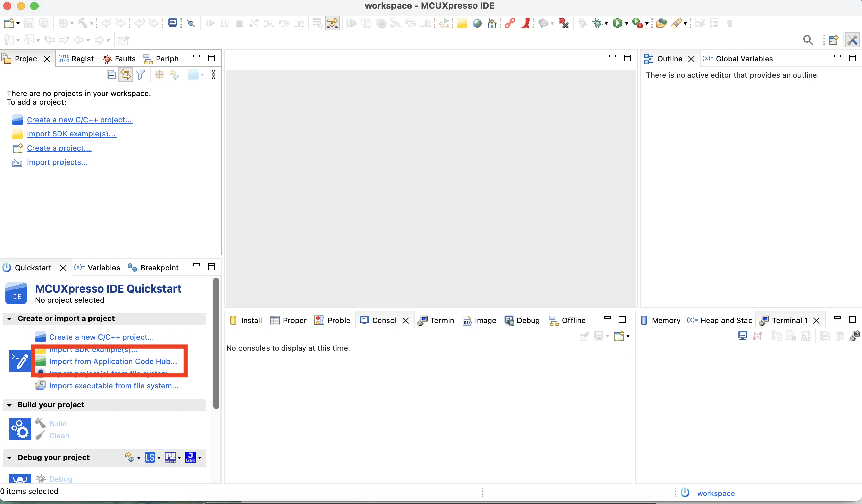Click the open folder with spheres toolbar icon

[x=661, y=23]
